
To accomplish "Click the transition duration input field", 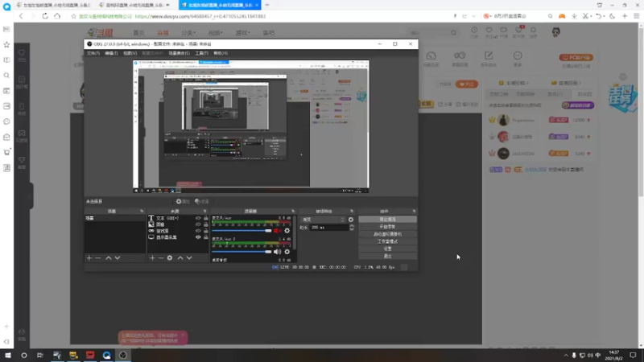I will (x=329, y=228).
